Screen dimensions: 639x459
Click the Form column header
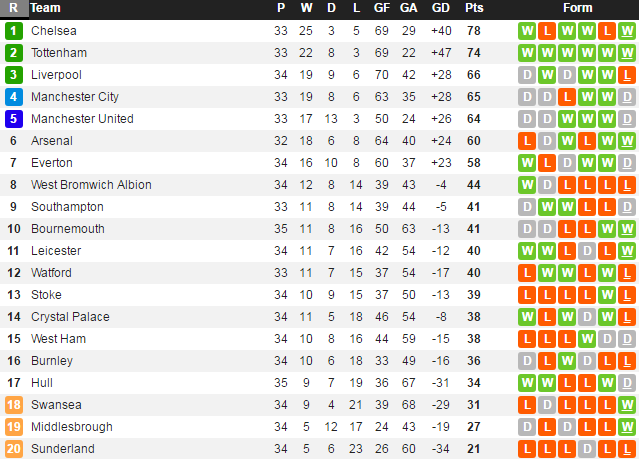(577, 8)
